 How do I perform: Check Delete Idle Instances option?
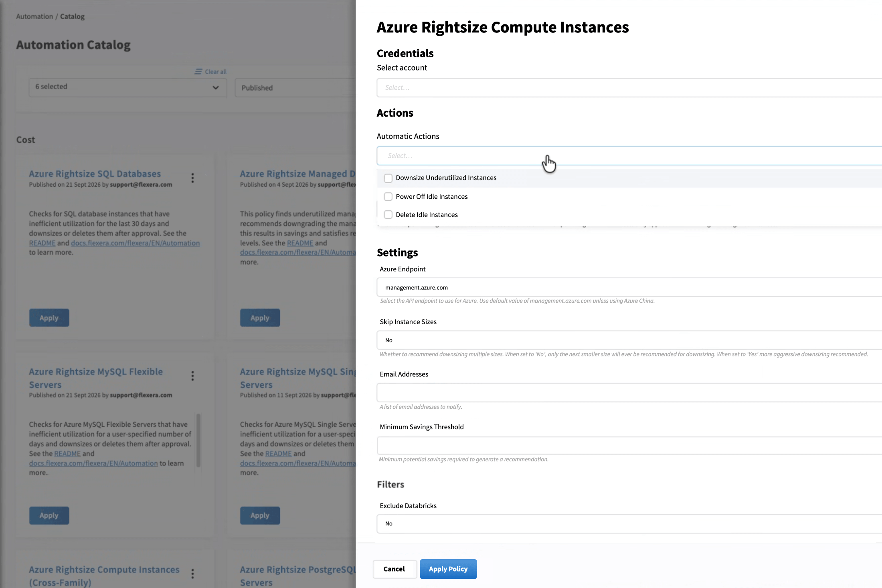coord(388,215)
